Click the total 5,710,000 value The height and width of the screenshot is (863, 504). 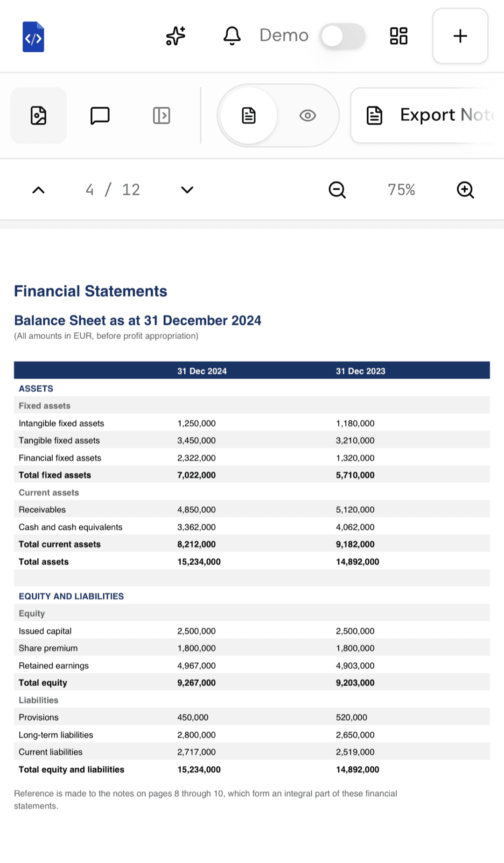(355, 475)
